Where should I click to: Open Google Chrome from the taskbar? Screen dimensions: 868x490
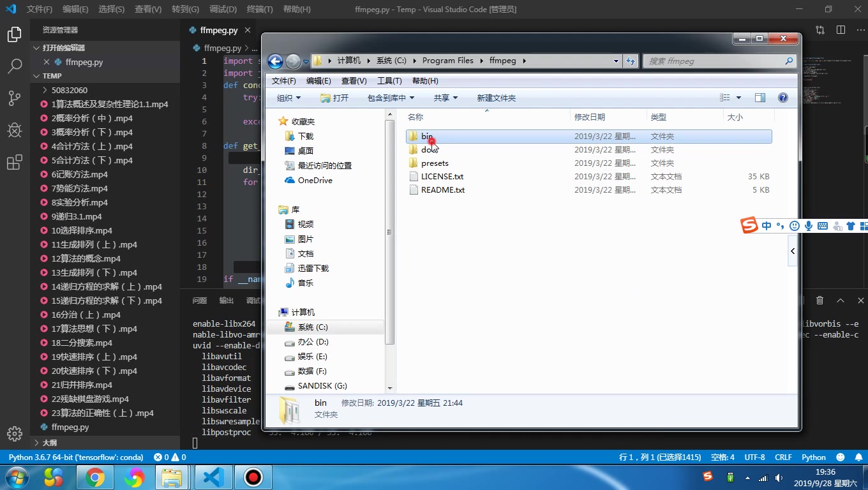pos(95,477)
